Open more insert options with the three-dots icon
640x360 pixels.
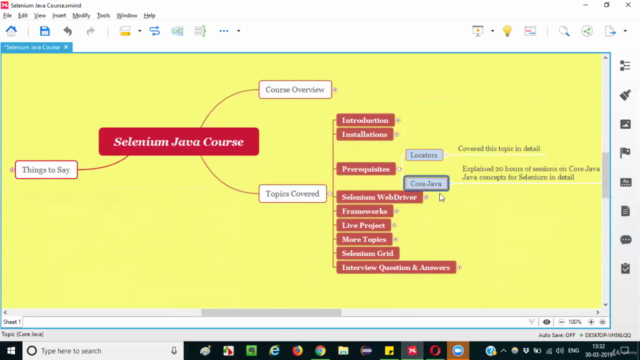click(x=224, y=31)
